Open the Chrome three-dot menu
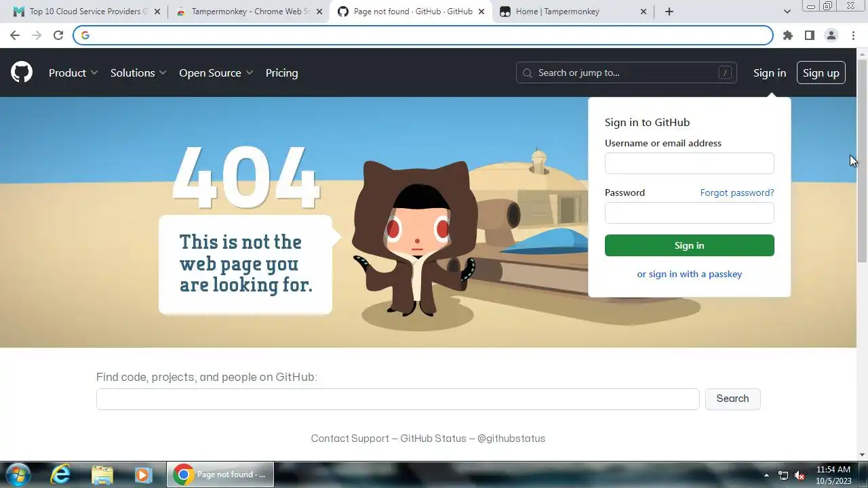Viewport: 868px width, 488px height. click(853, 35)
